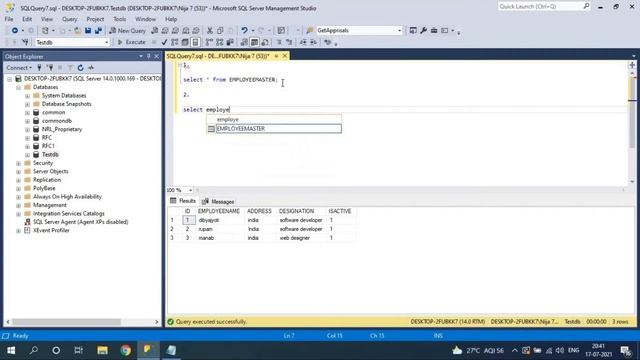Click the Execute button
Image resolution: width=640 pixels, height=360 pixels.
point(131,42)
